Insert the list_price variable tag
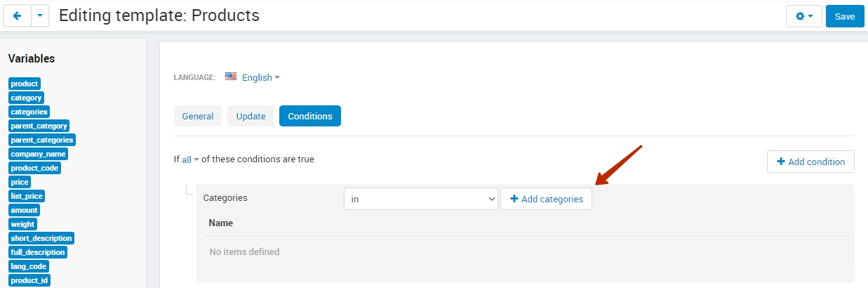Viewport: 868px width, 288px height. click(27, 196)
